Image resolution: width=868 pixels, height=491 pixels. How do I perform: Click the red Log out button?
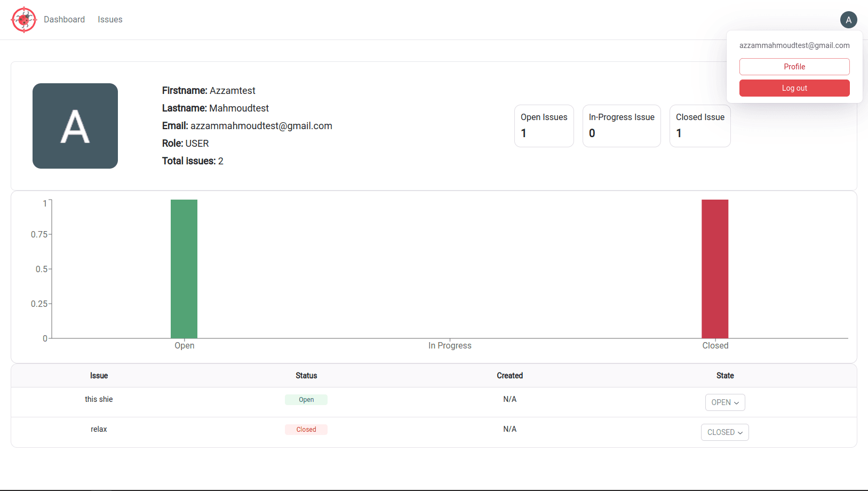(x=794, y=88)
